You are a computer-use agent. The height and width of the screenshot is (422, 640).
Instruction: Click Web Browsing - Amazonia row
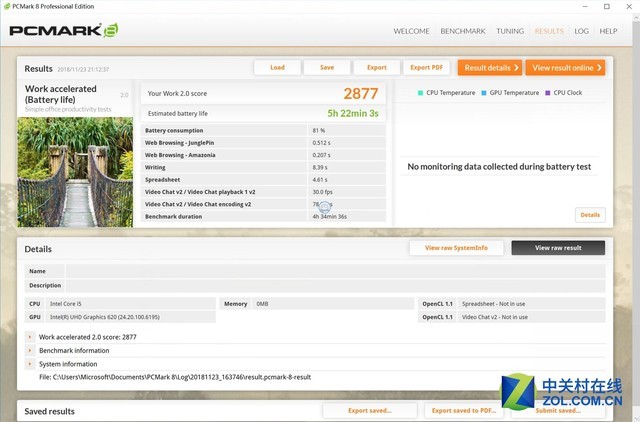(263, 155)
